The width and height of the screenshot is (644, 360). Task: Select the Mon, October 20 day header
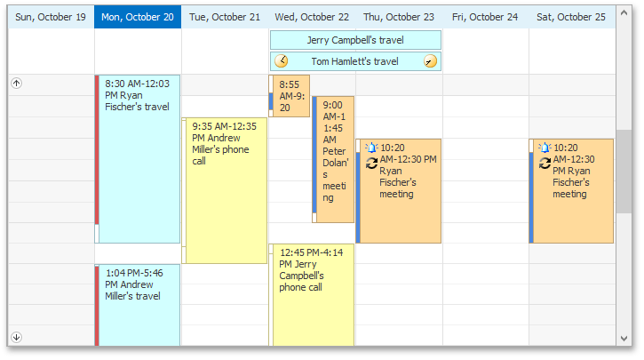click(x=138, y=17)
